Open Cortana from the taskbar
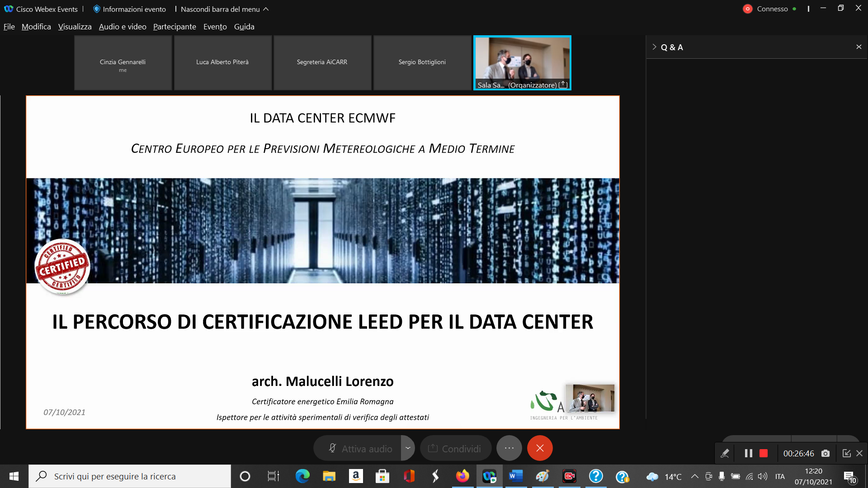This screenshot has height=488, width=868. pos(245,476)
